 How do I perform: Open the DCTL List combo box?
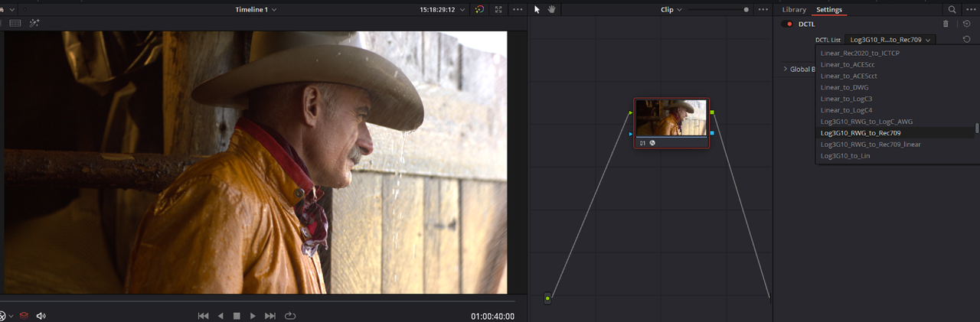click(x=891, y=39)
